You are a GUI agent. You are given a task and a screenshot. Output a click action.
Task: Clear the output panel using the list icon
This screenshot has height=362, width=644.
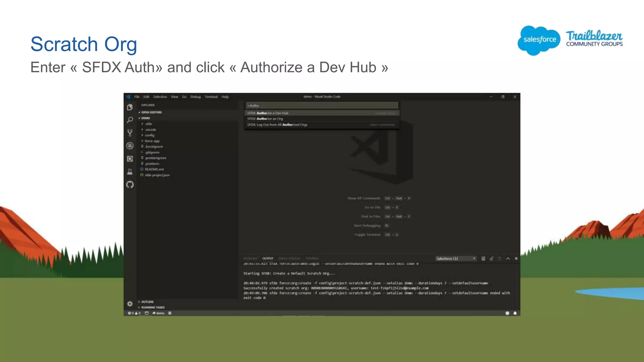pyautogui.click(x=483, y=259)
